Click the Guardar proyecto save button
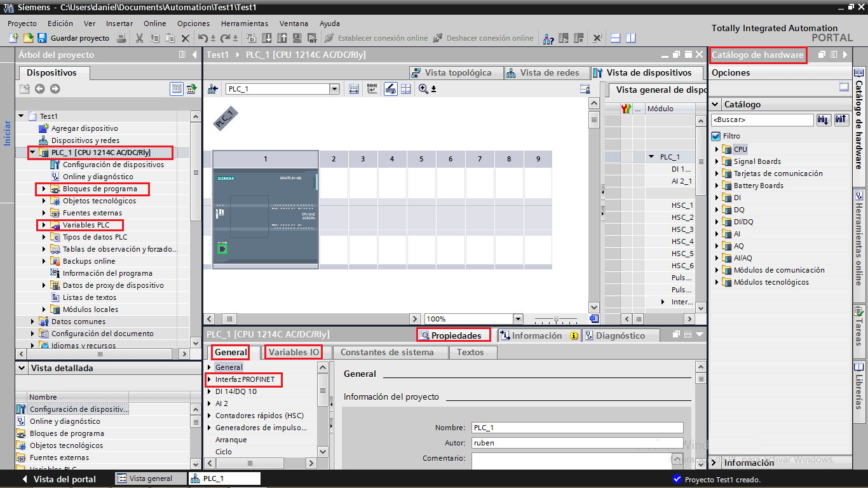The width and height of the screenshot is (868, 488). tap(74, 38)
